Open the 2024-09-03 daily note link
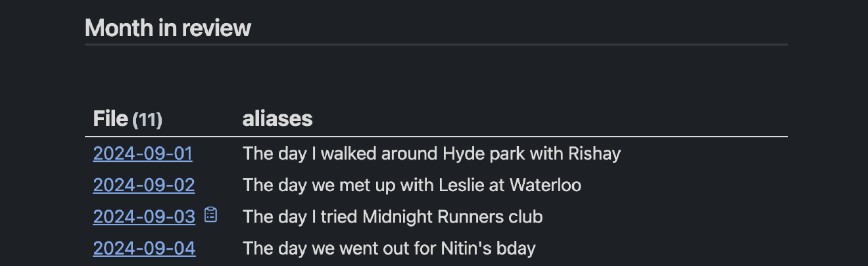Viewport: 868px width, 266px height. [144, 217]
